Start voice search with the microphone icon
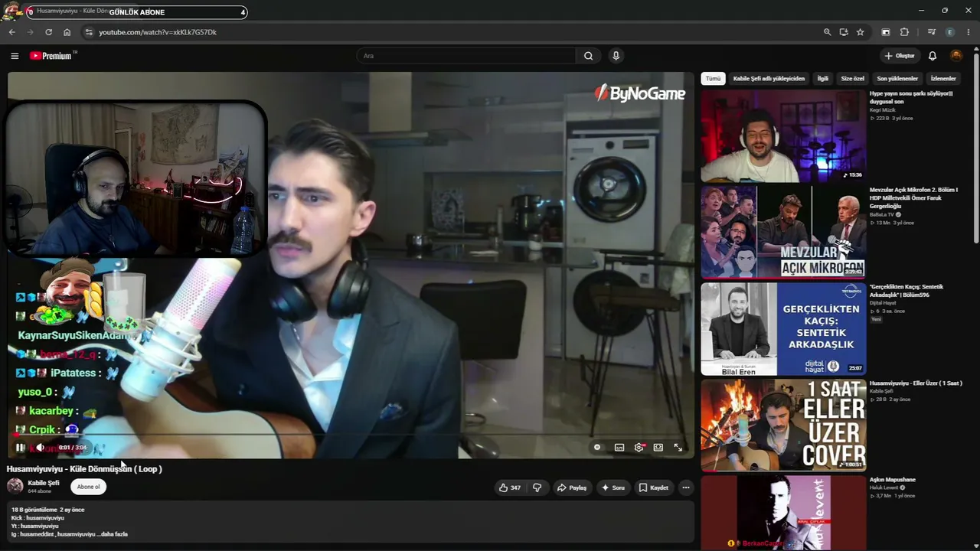Viewport: 980px width, 551px height. point(616,56)
